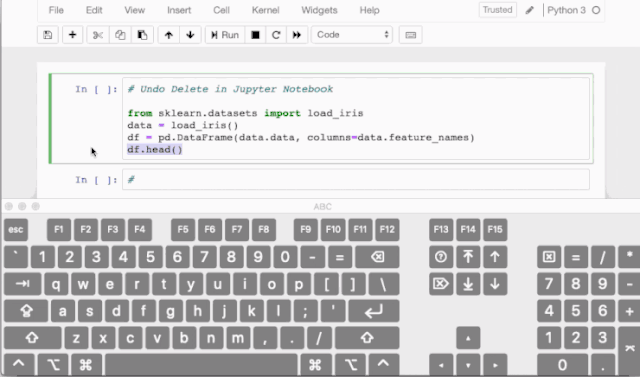Click into the second empty code cell
Screen dimensions: 640x377
point(356,180)
